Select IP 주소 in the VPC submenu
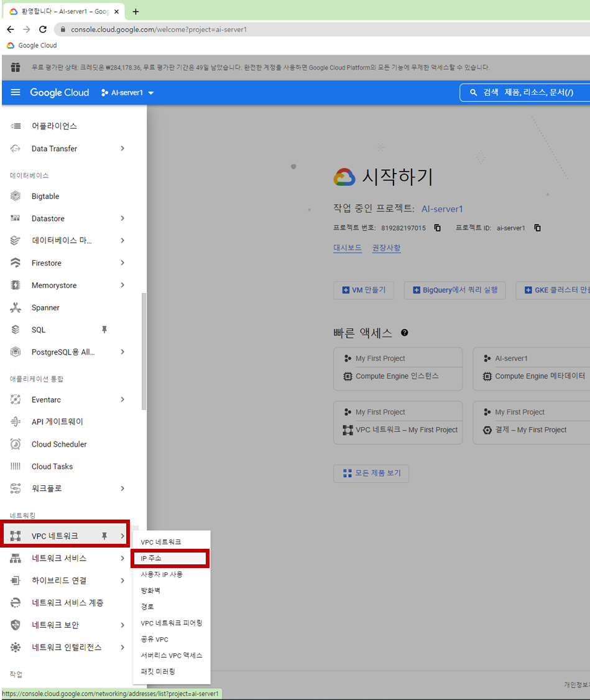The width and height of the screenshot is (590, 700). [x=170, y=559]
